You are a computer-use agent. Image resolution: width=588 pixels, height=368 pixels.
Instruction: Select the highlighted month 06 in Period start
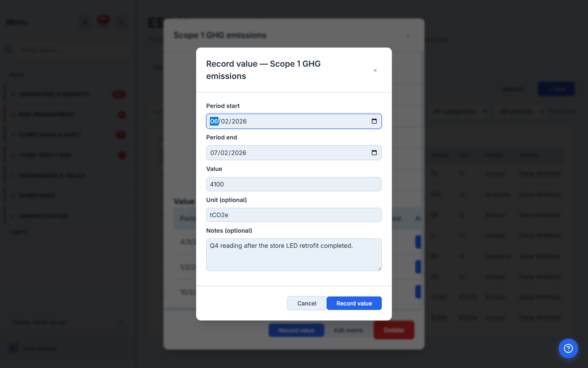pyautogui.click(x=214, y=121)
